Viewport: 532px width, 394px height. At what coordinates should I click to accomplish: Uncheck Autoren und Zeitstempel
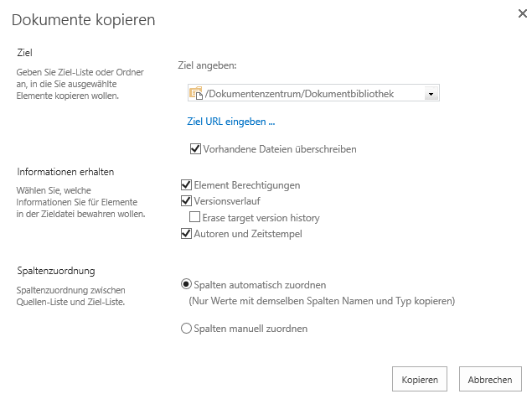tap(186, 233)
